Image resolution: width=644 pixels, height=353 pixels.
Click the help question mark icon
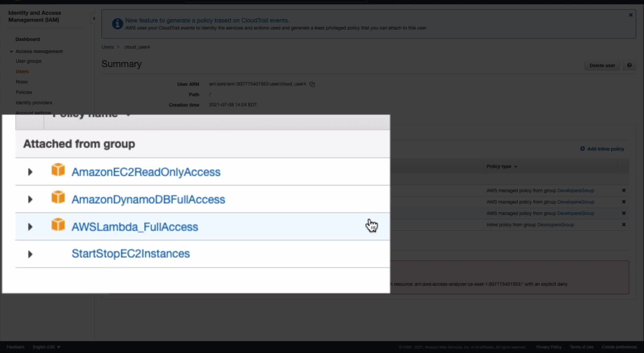coord(629,65)
